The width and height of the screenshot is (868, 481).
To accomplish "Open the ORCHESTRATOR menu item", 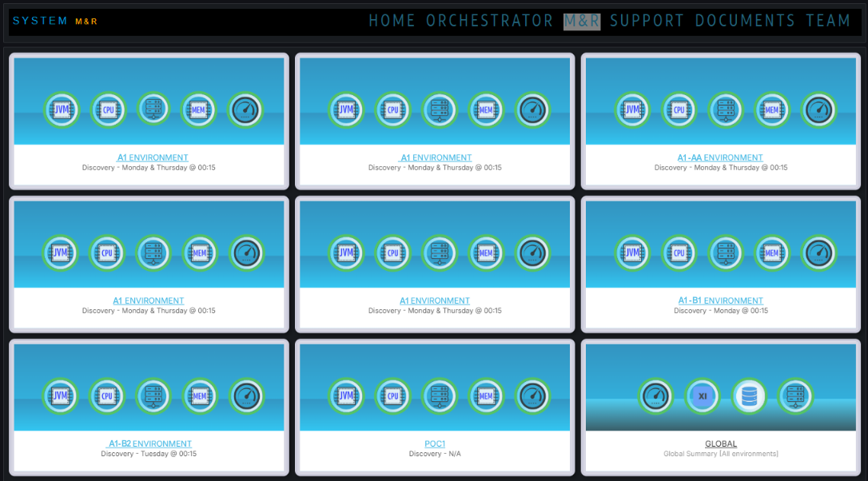I will click(489, 21).
